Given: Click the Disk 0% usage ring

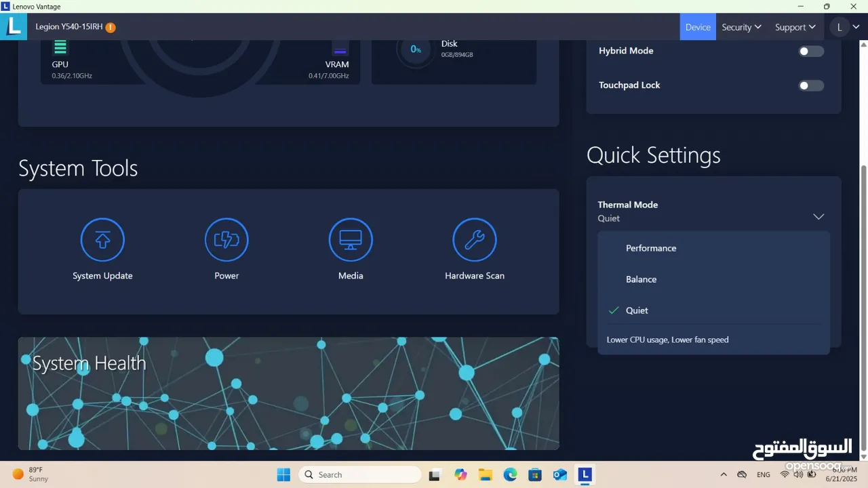Looking at the screenshot, I should 415,49.
